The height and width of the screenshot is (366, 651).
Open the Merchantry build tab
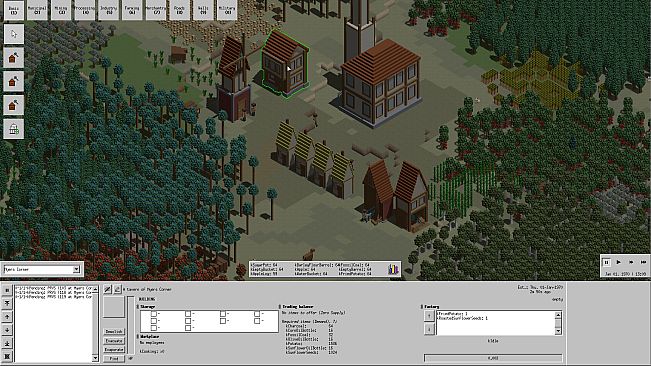tap(156, 10)
